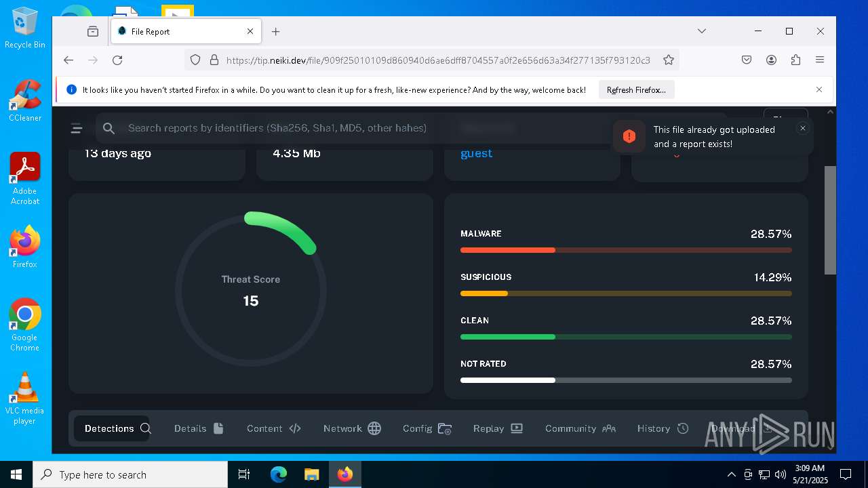Click the Type here to search taskbar box
The height and width of the screenshot is (488, 868).
click(130, 474)
